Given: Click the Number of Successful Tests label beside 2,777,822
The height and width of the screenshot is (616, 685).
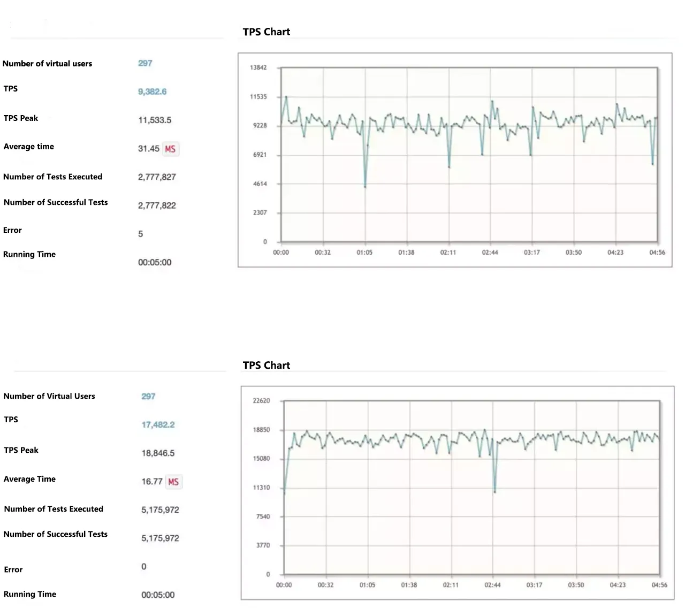Looking at the screenshot, I should click(56, 202).
